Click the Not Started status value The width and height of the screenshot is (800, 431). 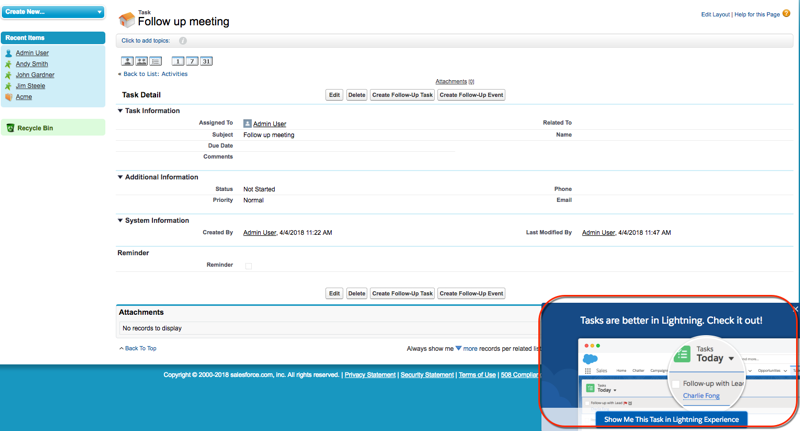(x=259, y=189)
